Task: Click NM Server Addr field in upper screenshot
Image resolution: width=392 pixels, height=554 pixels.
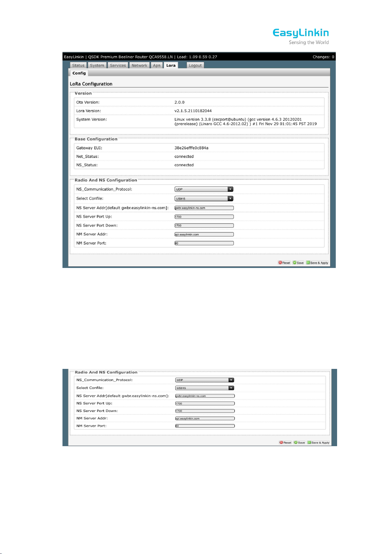Action: (x=204, y=234)
